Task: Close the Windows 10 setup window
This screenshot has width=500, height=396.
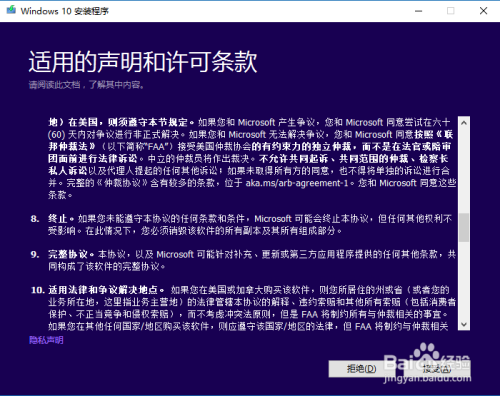Action: point(483,11)
